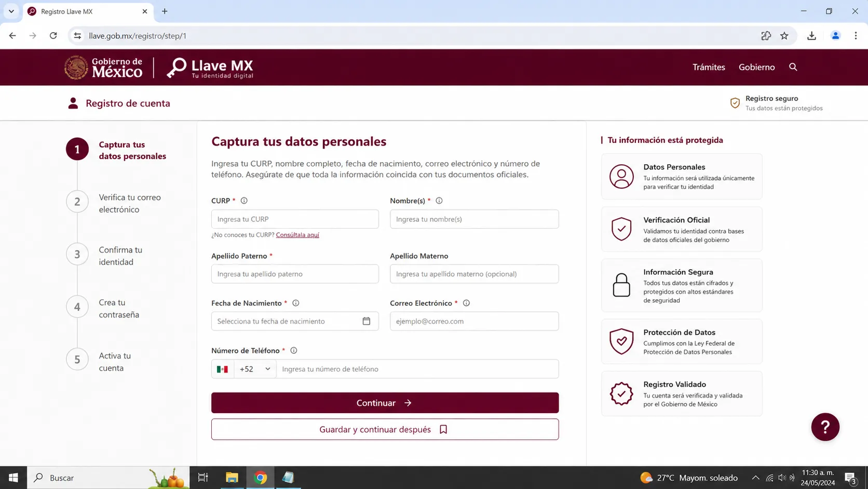The height and width of the screenshot is (489, 868).
Task: Click the Registro de cuenta user icon
Action: (x=73, y=103)
